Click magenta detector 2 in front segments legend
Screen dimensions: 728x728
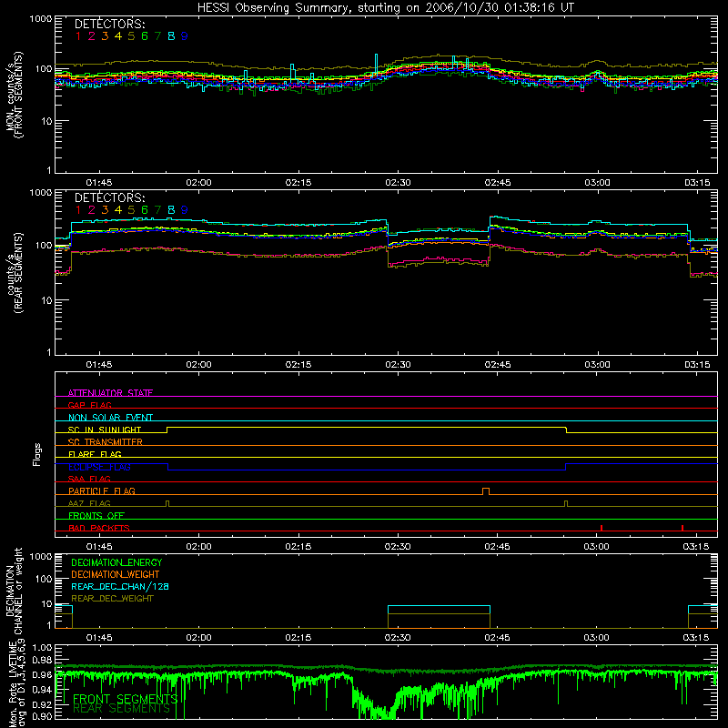[x=92, y=36]
